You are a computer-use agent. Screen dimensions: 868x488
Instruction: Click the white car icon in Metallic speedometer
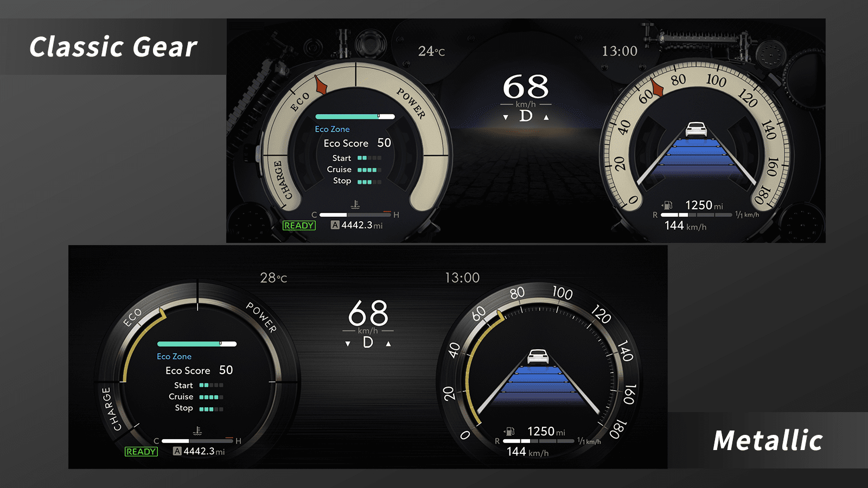pos(538,356)
